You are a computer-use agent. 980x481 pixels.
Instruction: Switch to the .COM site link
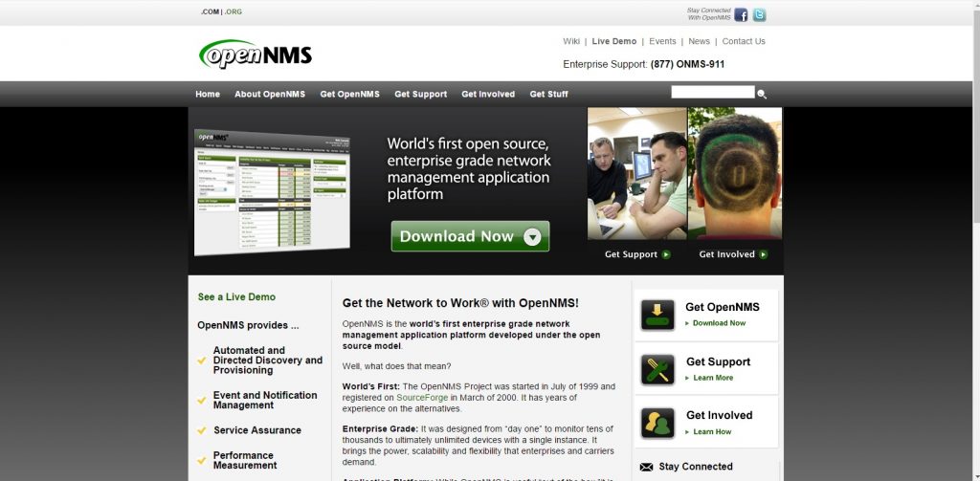coord(210,11)
